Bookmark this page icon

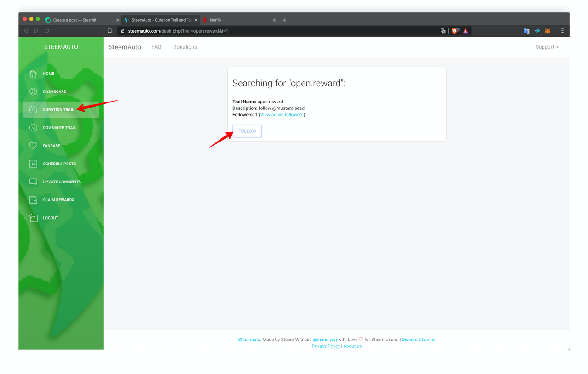(109, 31)
